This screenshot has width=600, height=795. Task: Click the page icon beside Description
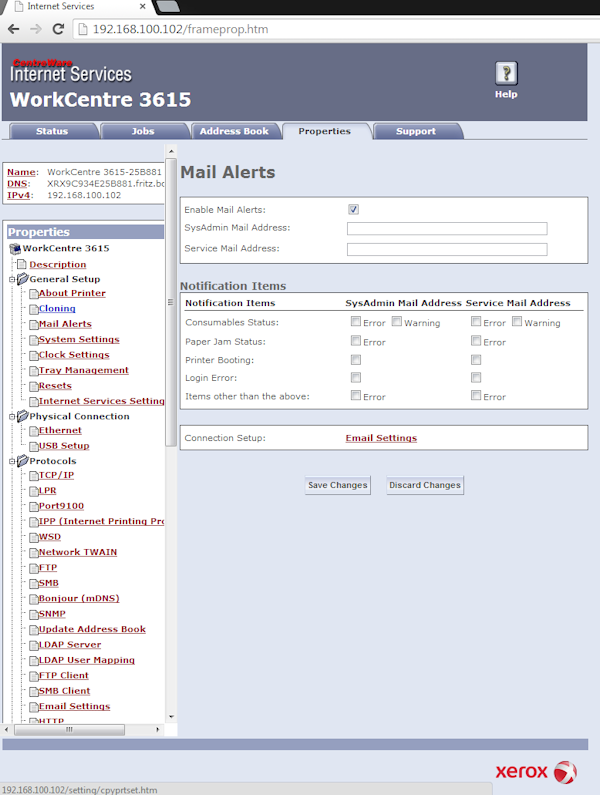pos(22,264)
